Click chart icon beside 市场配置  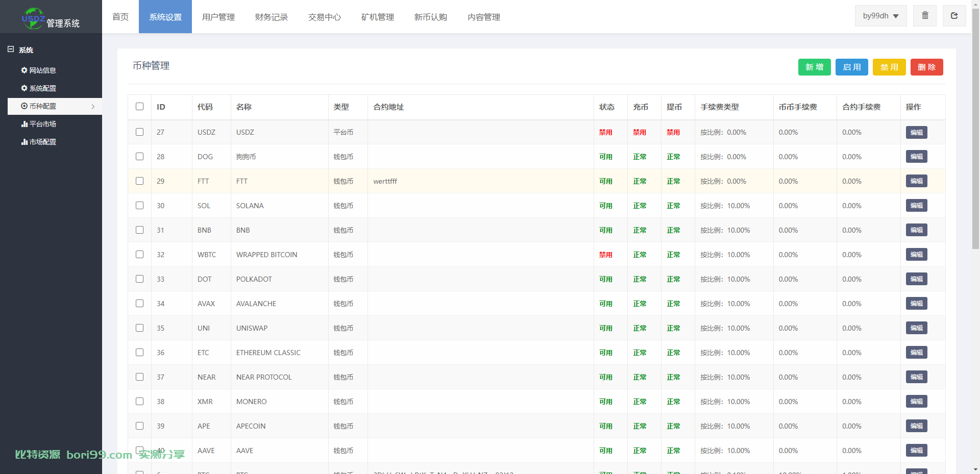coord(24,142)
